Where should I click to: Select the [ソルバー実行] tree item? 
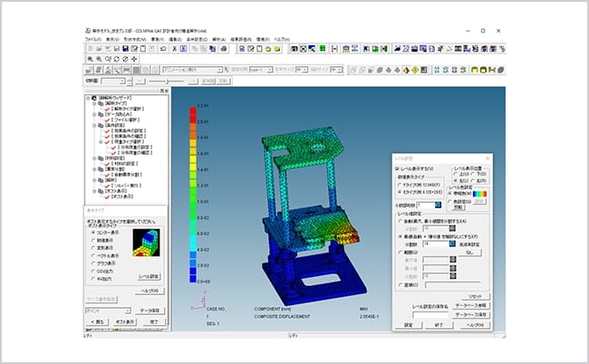point(126,186)
